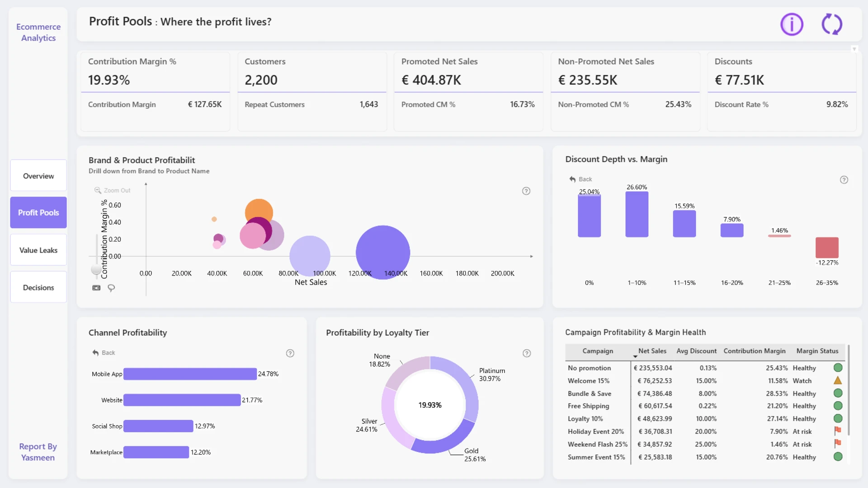Click green status dot for Summer Event 15%
The width and height of the screenshot is (868, 488).
[x=838, y=457]
